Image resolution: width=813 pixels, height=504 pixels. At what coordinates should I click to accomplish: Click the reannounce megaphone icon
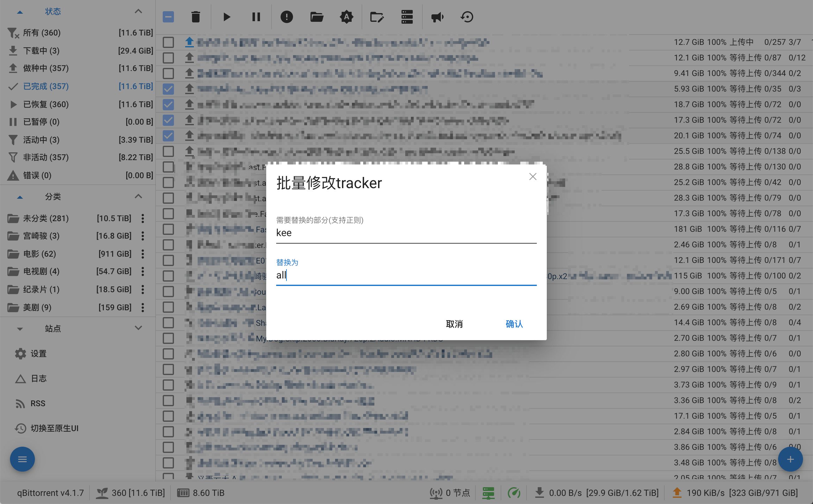point(437,17)
